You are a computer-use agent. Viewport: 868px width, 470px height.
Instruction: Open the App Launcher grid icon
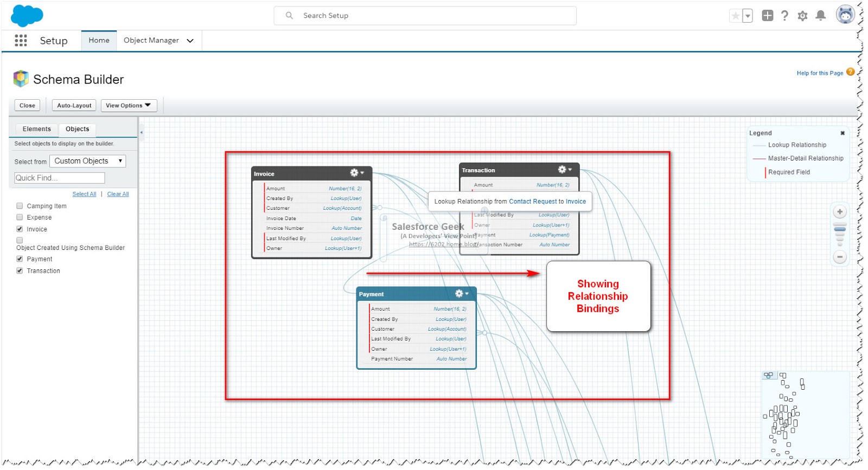[x=21, y=41]
